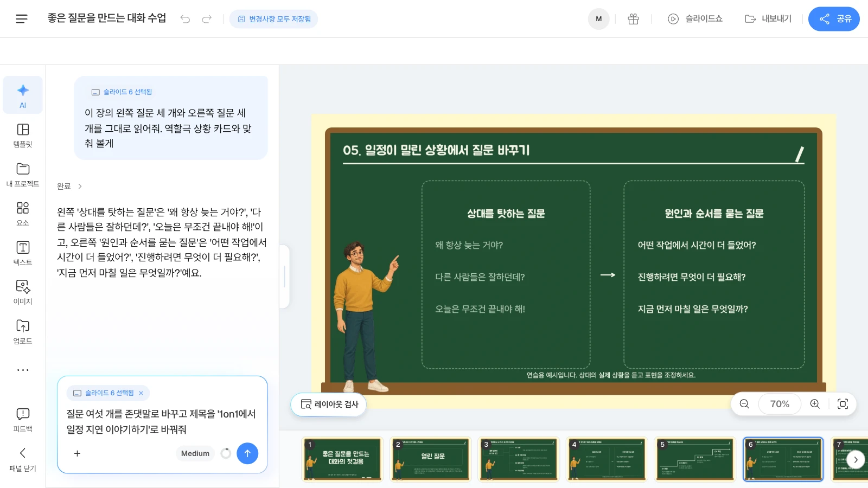This screenshot has height=488, width=868.
Task: Click the blue 공유 share button
Action: click(834, 19)
